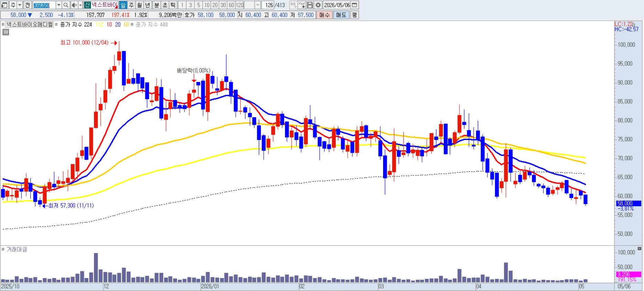Click the 호가 58,100 ask price value

pyautogui.click(x=205, y=15)
